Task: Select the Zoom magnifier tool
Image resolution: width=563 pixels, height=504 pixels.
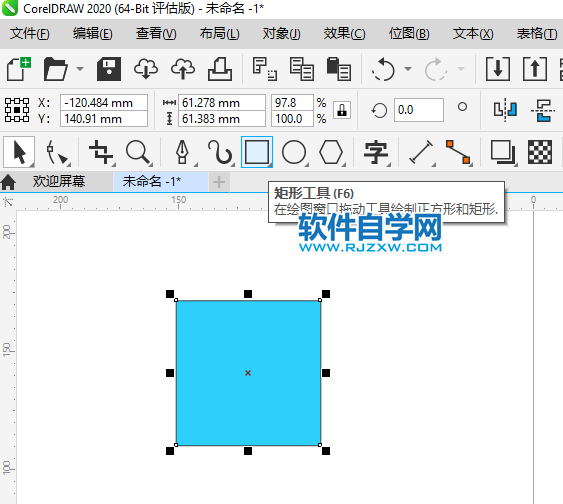Action: [139, 153]
